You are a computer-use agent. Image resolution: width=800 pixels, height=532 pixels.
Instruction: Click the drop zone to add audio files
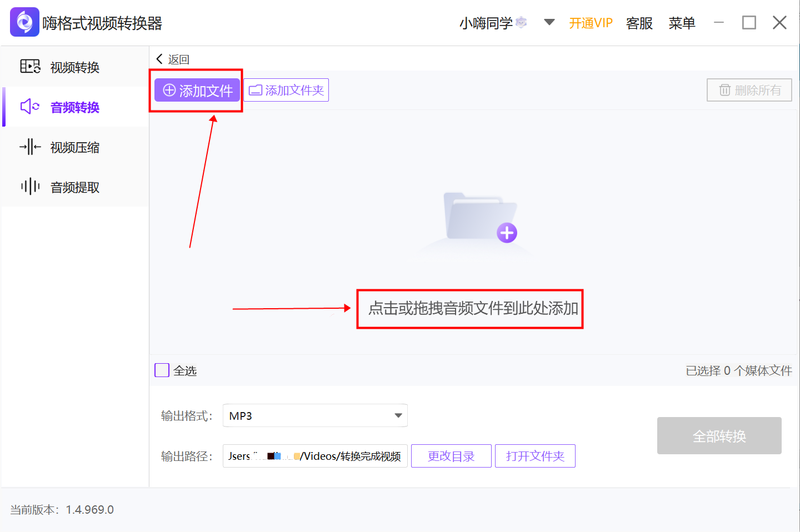click(470, 310)
